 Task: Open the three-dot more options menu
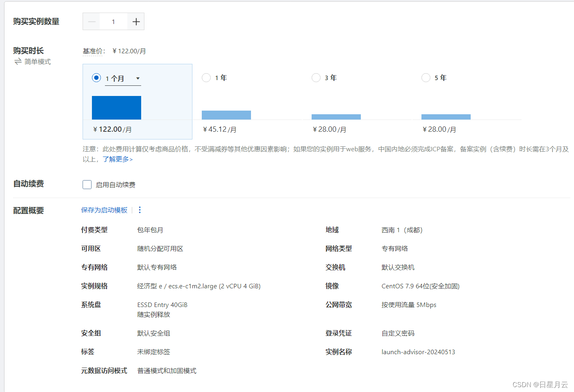pos(140,210)
